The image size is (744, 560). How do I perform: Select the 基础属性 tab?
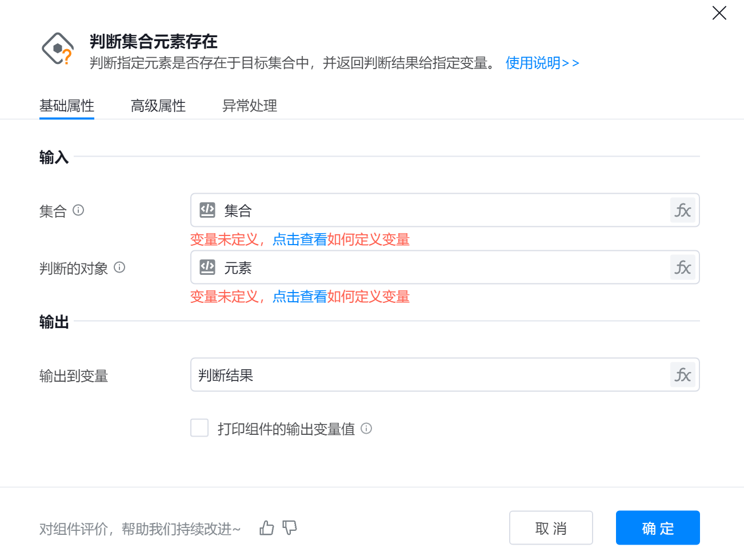tap(67, 106)
